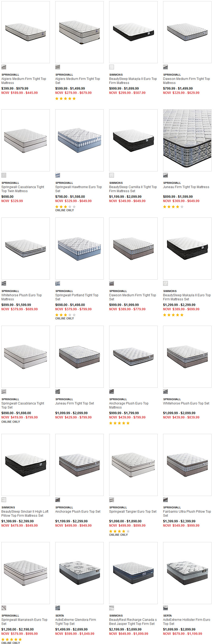This screenshot has width=214, height=644.
Task: Select the swatch under Springwall Portland Tight Top
Action: click(58, 283)
